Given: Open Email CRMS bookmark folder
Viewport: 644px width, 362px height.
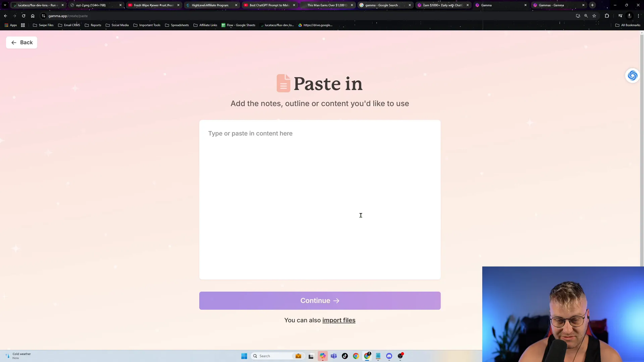Looking at the screenshot, I should 69,25.
